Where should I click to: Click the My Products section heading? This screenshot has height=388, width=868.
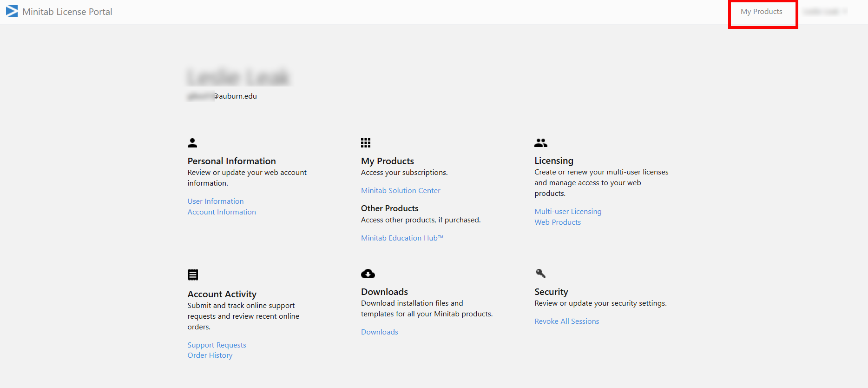[x=388, y=161]
